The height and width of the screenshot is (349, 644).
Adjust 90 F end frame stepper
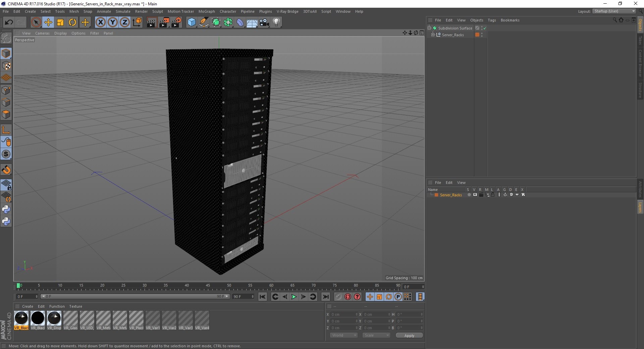click(x=253, y=297)
